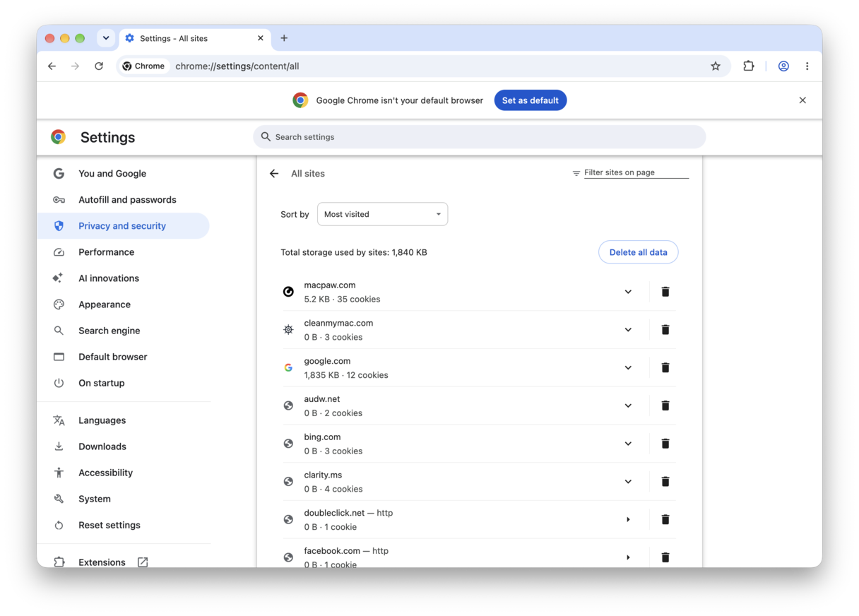Open Chrome three-dot menu
Viewport: 859px width, 616px height.
coord(807,66)
